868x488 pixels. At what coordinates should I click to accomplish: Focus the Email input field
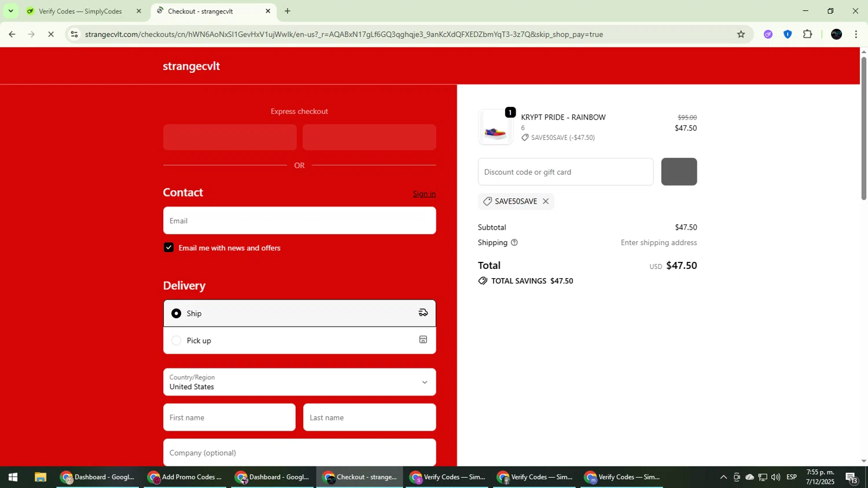pyautogui.click(x=299, y=220)
